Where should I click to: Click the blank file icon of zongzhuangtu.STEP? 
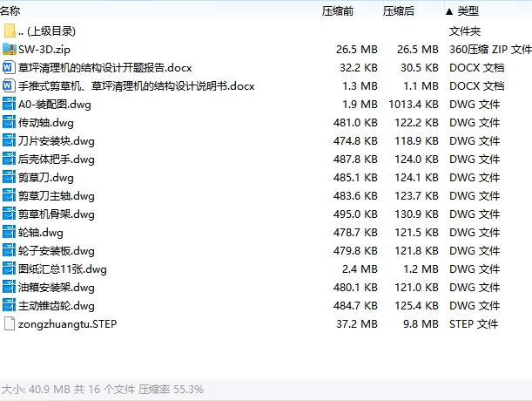[x=10, y=324]
